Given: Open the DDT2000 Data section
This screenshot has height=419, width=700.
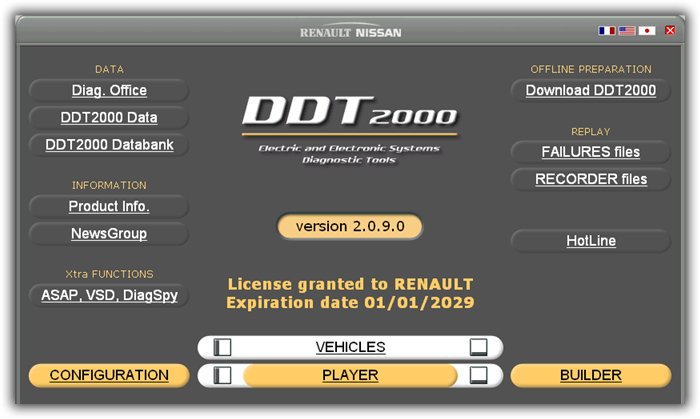Looking at the screenshot, I should pyautogui.click(x=109, y=118).
